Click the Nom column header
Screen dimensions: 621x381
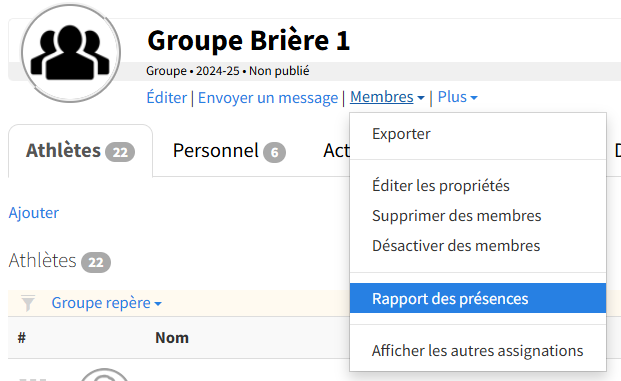(x=172, y=338)
